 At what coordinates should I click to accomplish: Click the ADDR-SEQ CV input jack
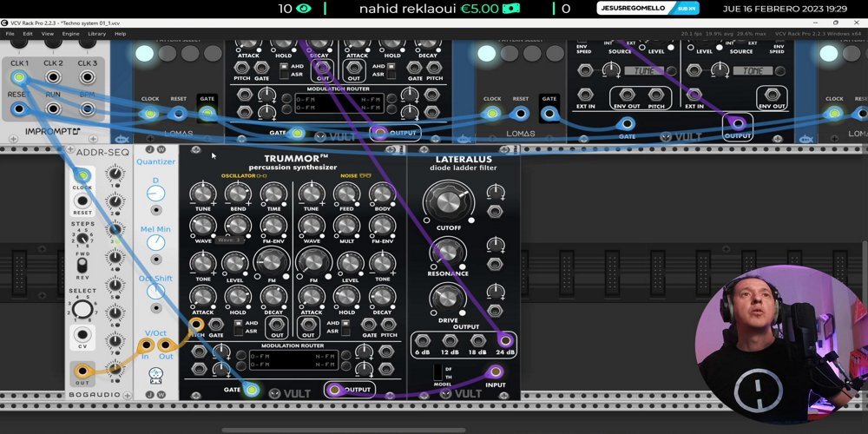[x=82, y=334]
